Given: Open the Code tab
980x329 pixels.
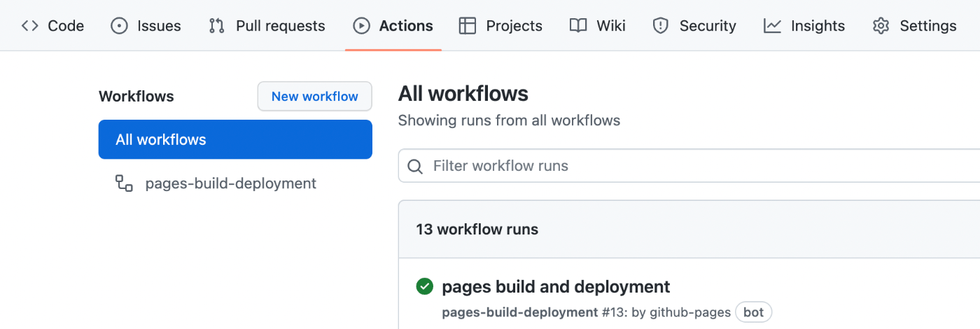Looking at the screenshot, I should tap(52, 26).
